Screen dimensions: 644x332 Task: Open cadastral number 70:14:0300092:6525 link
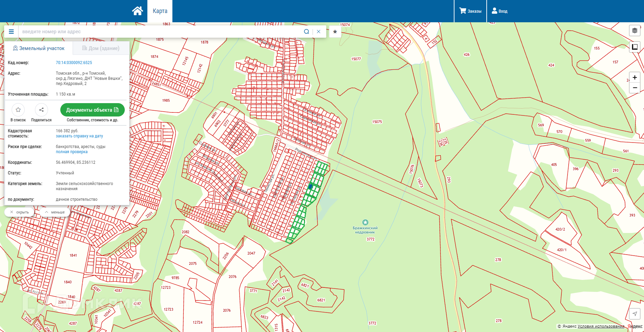pos(74,63)
